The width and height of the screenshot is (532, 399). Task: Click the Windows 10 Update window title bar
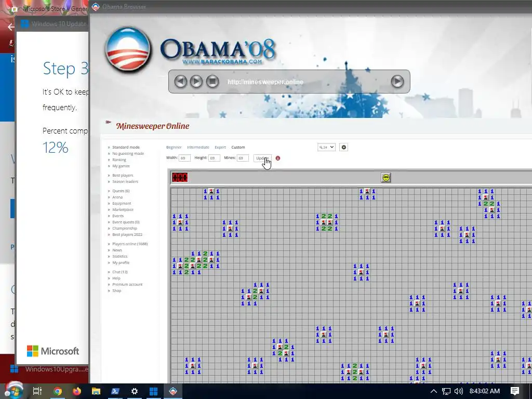pyautogui.click(x=52, y=24)
